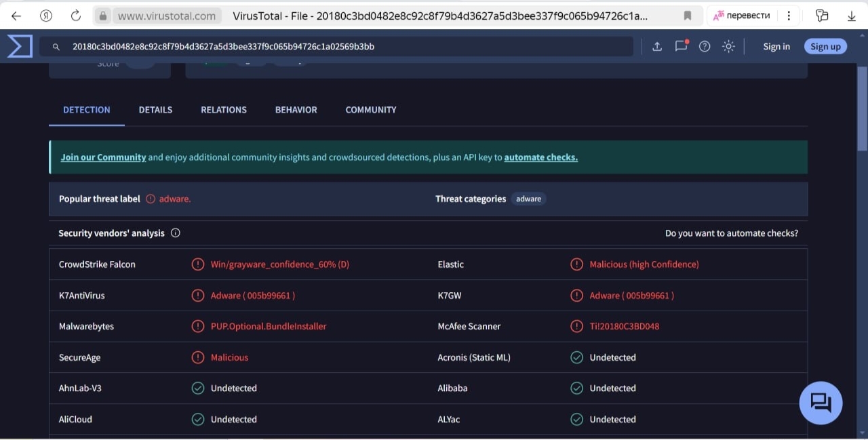Click the Ti!20180C3BD048 result text
Image resolution: width=868 pixels, height=440 pixels.
click(x=625, y=326)
